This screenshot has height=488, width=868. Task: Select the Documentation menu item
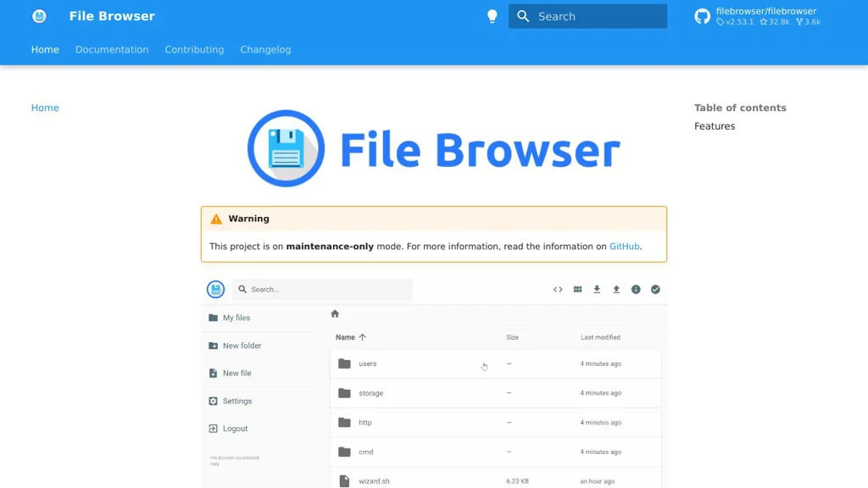tap(111, 49)
